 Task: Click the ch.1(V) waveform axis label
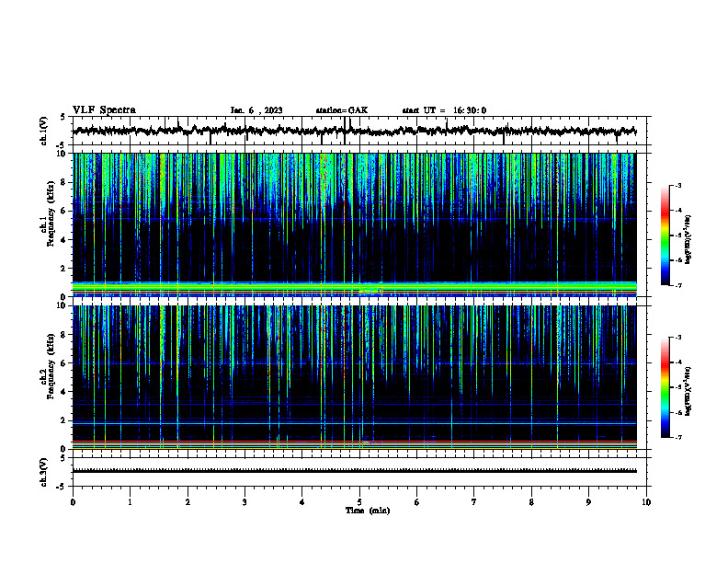click(43, 131)
